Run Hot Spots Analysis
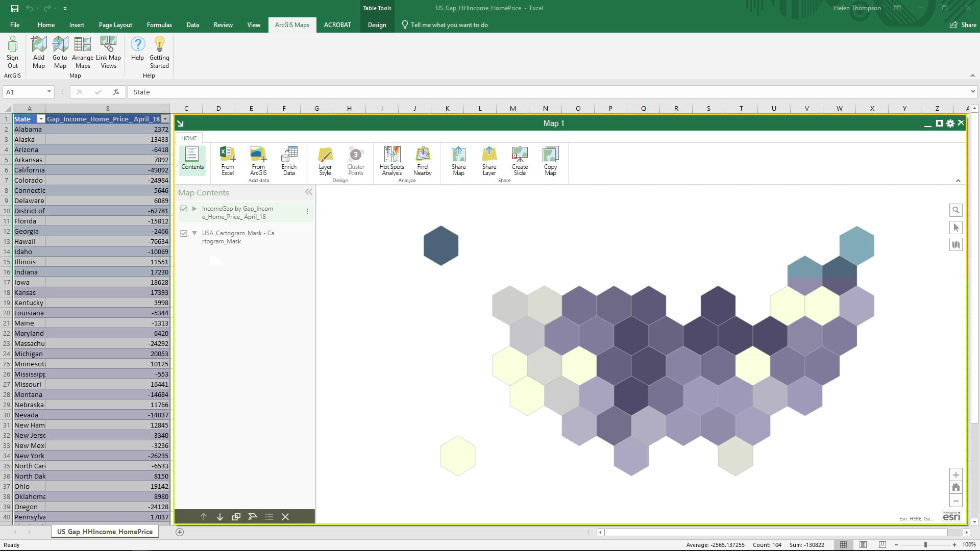 (x=391, y=161)
